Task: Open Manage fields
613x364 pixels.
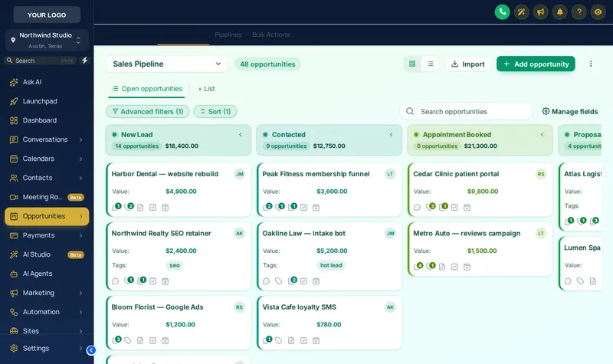Action: [570, 111]
